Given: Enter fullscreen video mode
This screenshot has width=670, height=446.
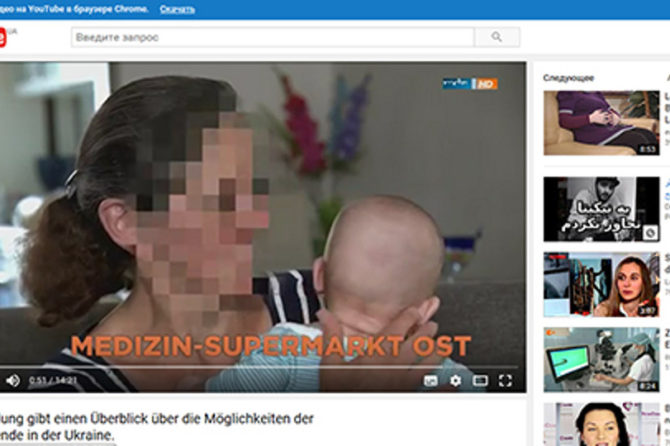Looking at the screenshot, I should (x=506, y=380).
